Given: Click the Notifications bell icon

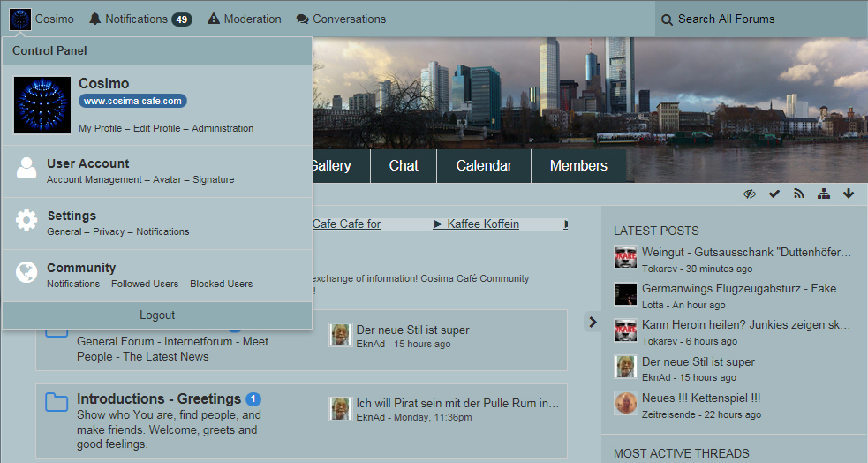Looking at the screenshot, I should coord(95,19).
